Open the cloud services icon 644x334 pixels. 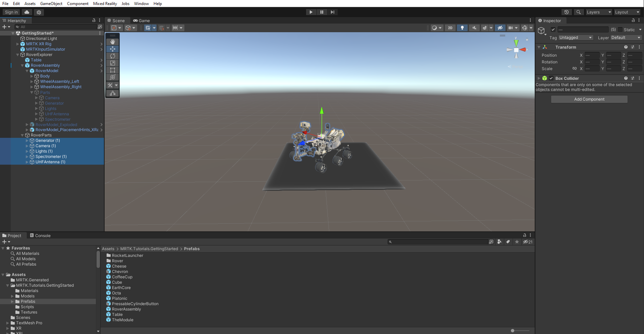(x=27, y=12)
